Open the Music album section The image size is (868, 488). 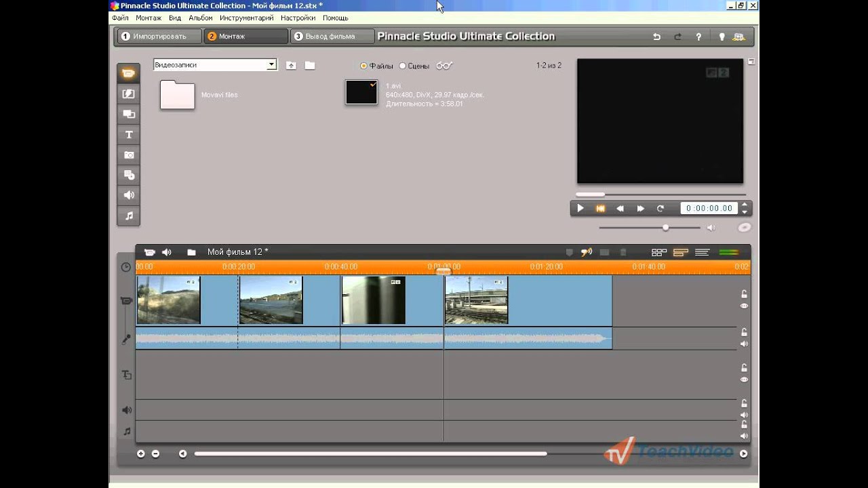[x=129, y=216]
